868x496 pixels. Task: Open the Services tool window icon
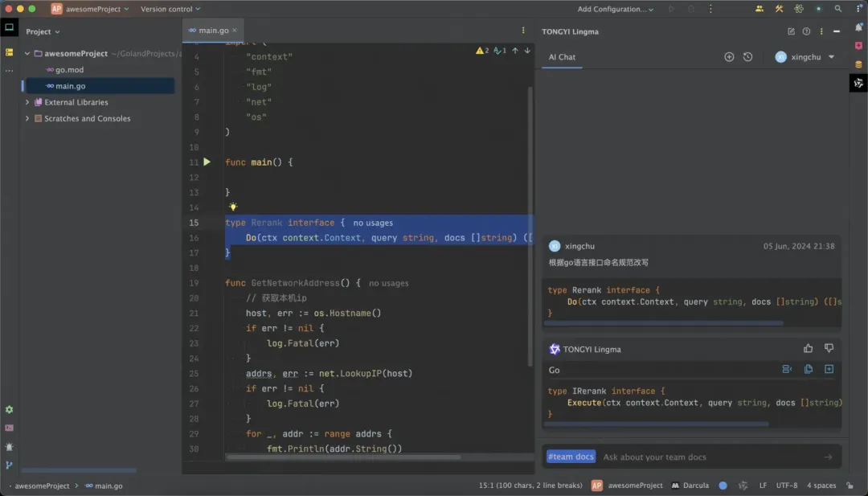tap(9, 410)
